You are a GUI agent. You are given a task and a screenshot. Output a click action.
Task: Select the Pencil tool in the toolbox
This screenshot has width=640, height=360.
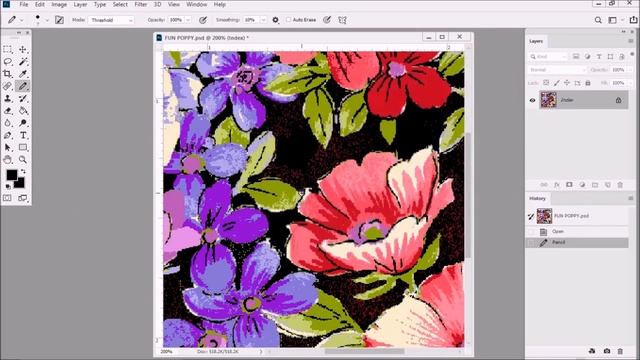(x=23, y=86)
